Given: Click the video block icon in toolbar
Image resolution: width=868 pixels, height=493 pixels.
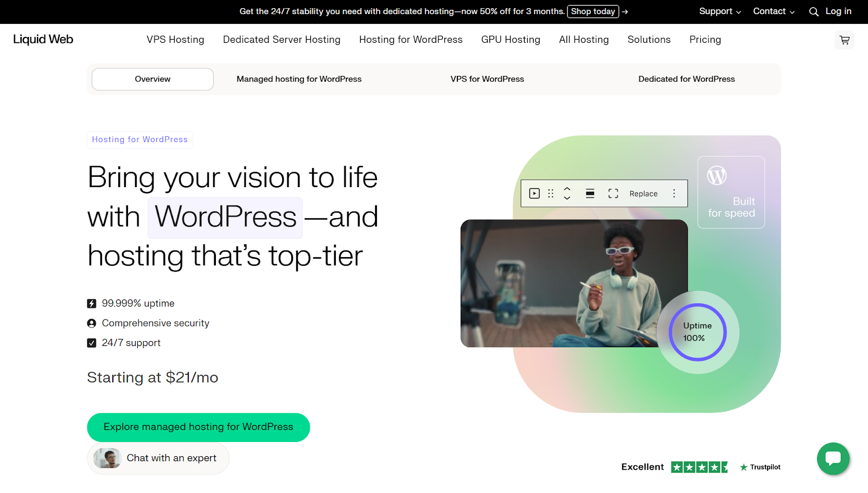Looking at the screenshot, I should [x=534, y=194].
